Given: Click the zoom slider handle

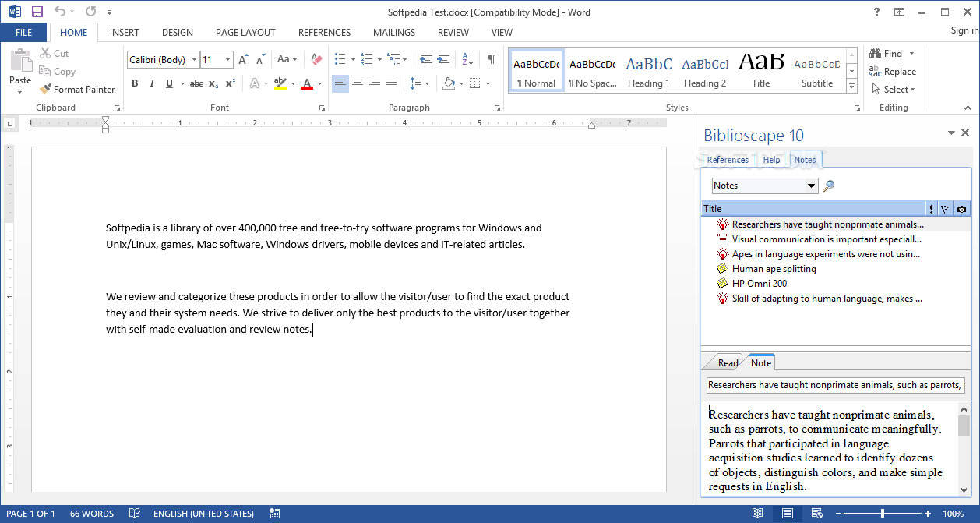Looking at the screenshot, I should [x=883, y=514].
